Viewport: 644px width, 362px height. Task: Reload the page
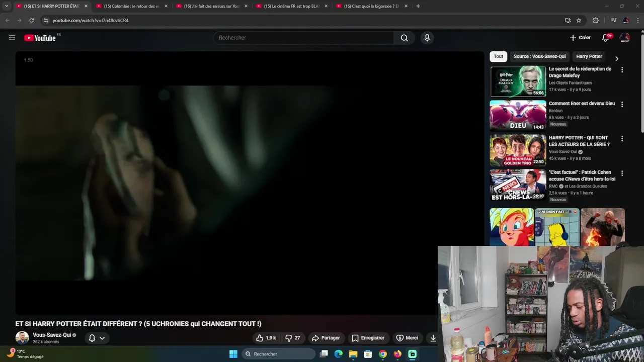pyautogui.click(x=31, y=20)
